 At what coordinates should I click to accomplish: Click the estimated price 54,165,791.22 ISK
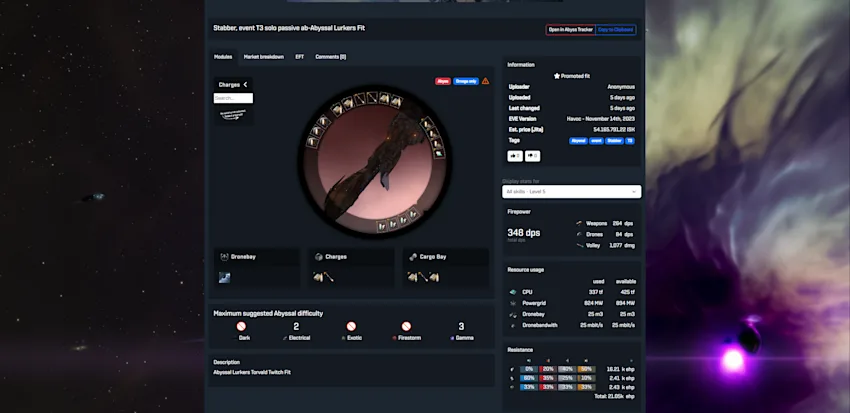614,130
